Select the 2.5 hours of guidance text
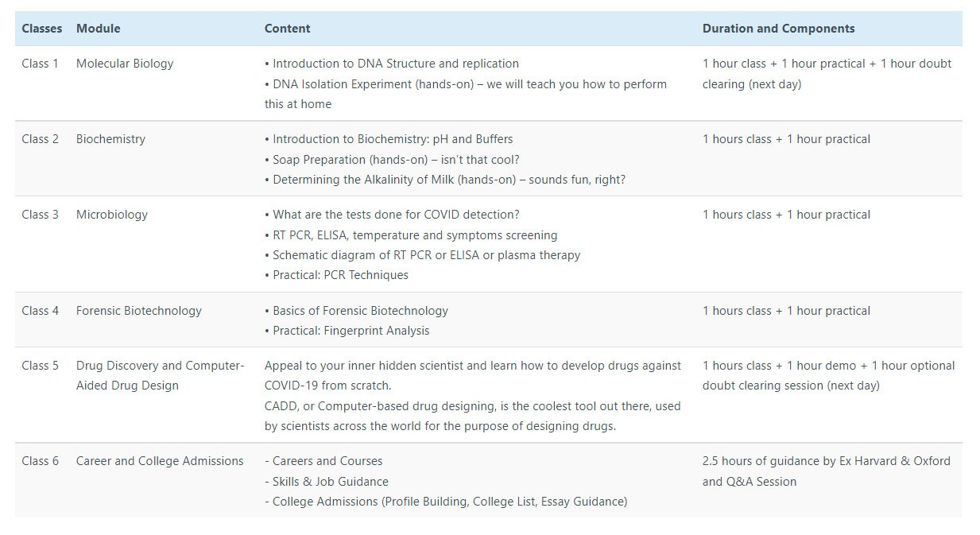Screen dimensions: 980x535 point(827,471)
